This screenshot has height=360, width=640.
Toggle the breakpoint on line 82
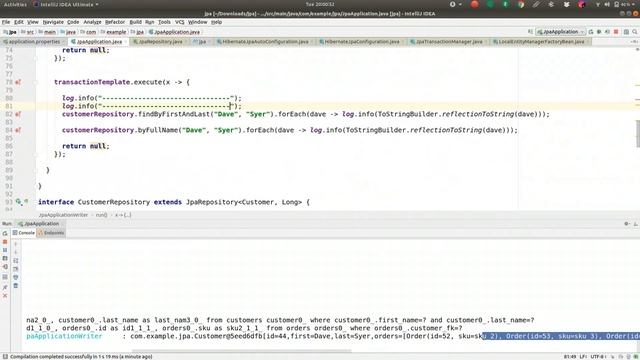coord(18,114)
